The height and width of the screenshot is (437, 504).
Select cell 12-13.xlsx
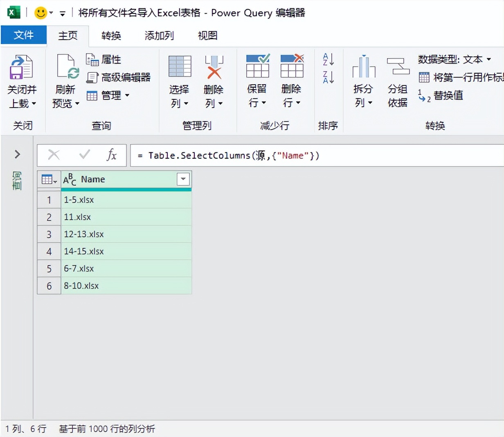pyautogui.click(x=126, y=234)
